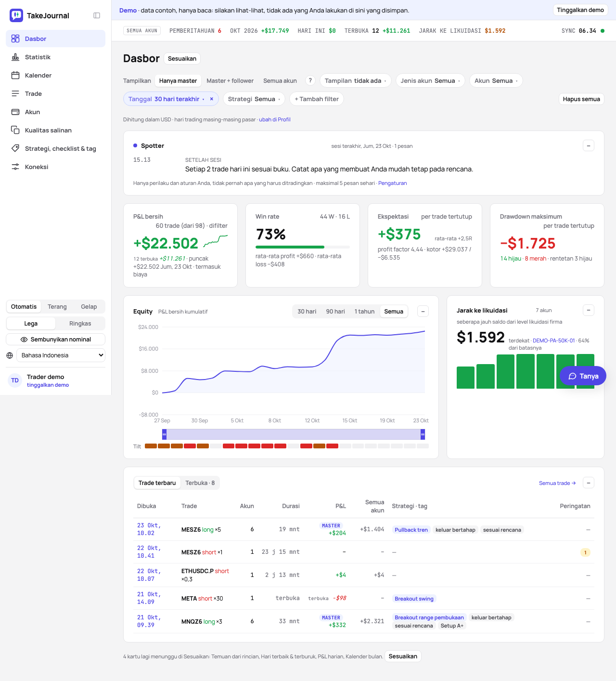The image size is (616, 681).
Task: Switch the theme to Gelap
Action: click(89, 307)
